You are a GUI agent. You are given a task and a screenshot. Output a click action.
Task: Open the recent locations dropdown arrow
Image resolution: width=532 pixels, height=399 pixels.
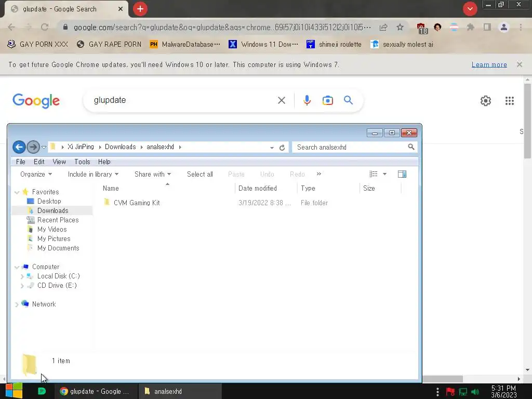pyautogui.click(x=44, y=147)
